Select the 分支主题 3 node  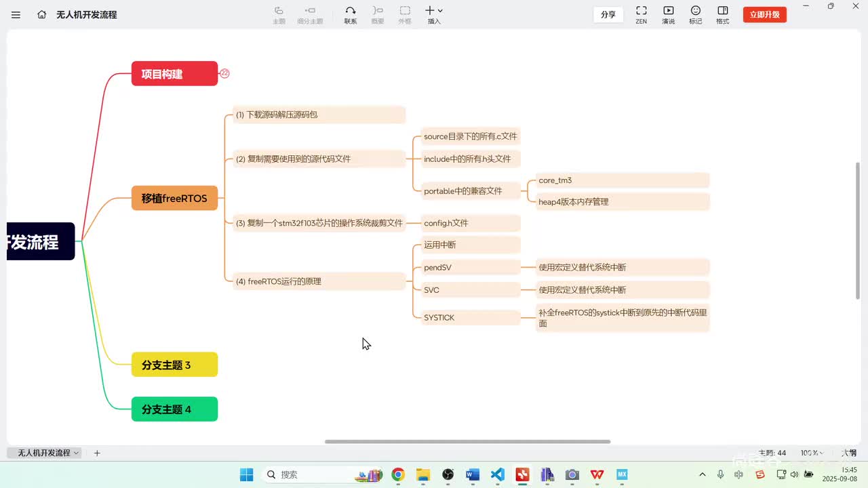click(x=174, y=365)
